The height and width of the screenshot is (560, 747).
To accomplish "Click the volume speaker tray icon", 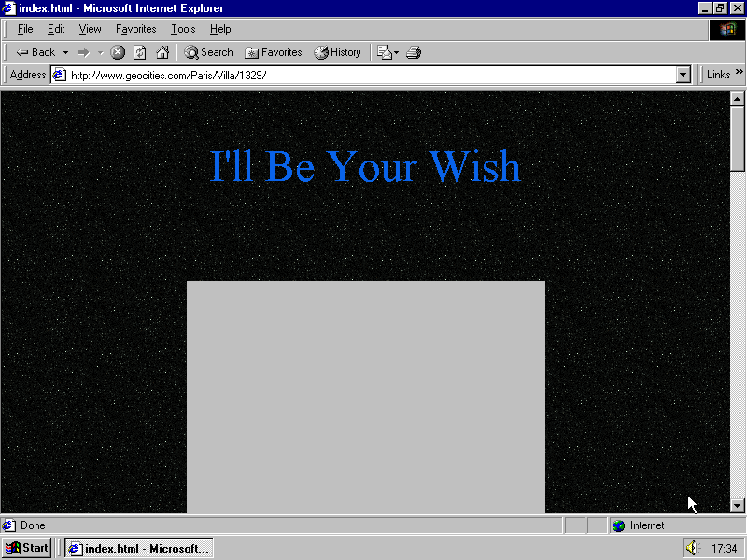I will tap(691, 548).
